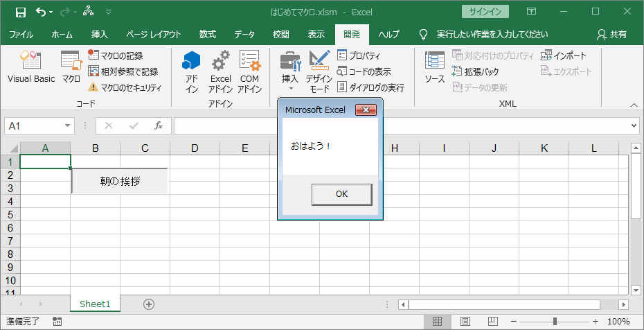This screenshot has width=644, height=330.
Task: Collapse the ribbon with the chevron
Action: pyautogui.click(x=634, y=105)
